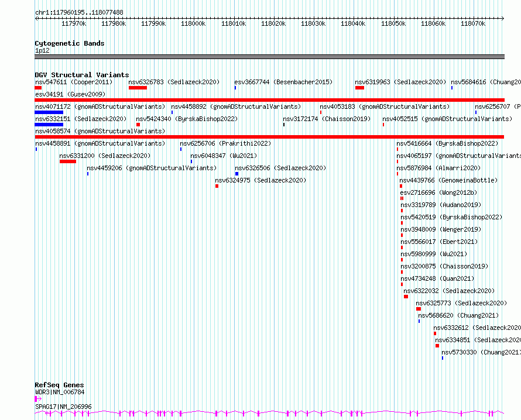This screenshot has width=521, height=420.
Task: Open nsv5566017 (Ebert2021) variant
Action: tap(439, 242)
